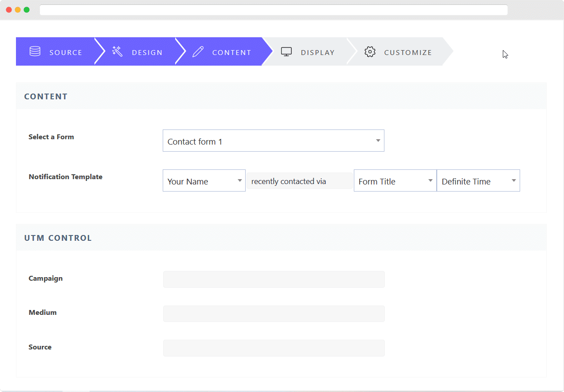The image size is (564, 392).
Task: Minimize the window using the yellow button
Action: tap(18, 10)
